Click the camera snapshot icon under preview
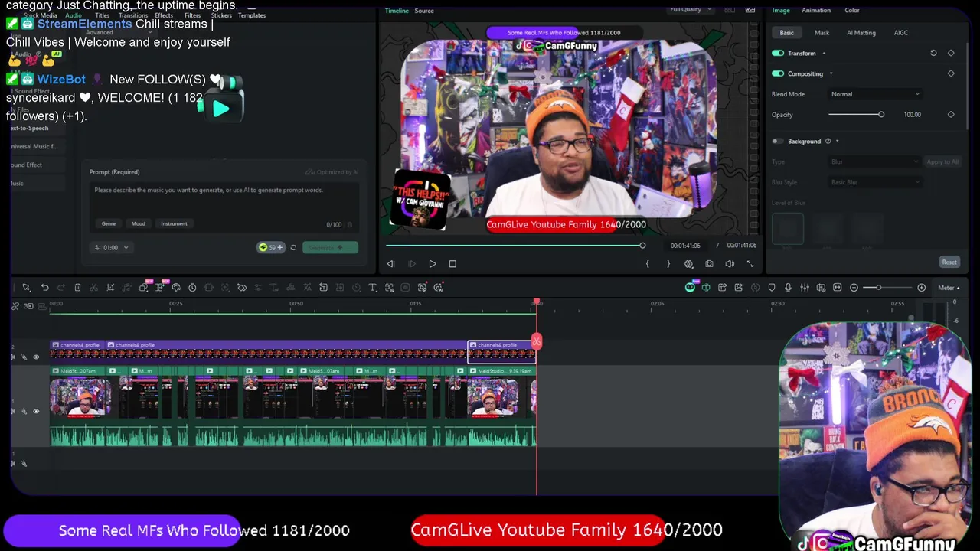Viewport: 980px width, 551px height. click(x=709, y=263)
